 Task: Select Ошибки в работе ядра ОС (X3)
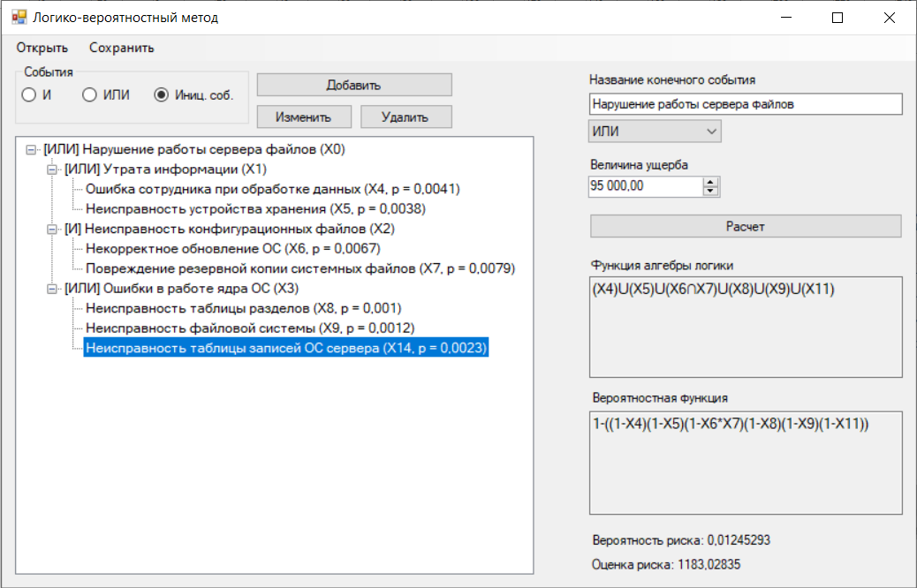(x=181, y=289)
